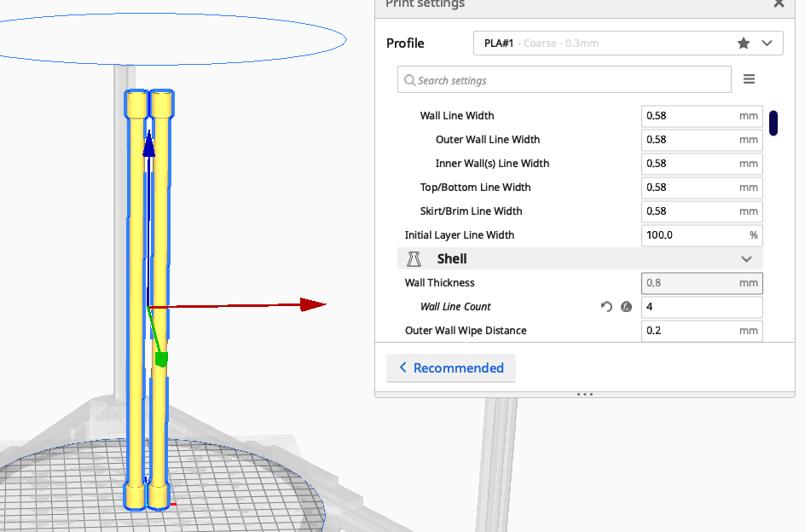Edit the Wall Line Width value

[x=702, y=116]
